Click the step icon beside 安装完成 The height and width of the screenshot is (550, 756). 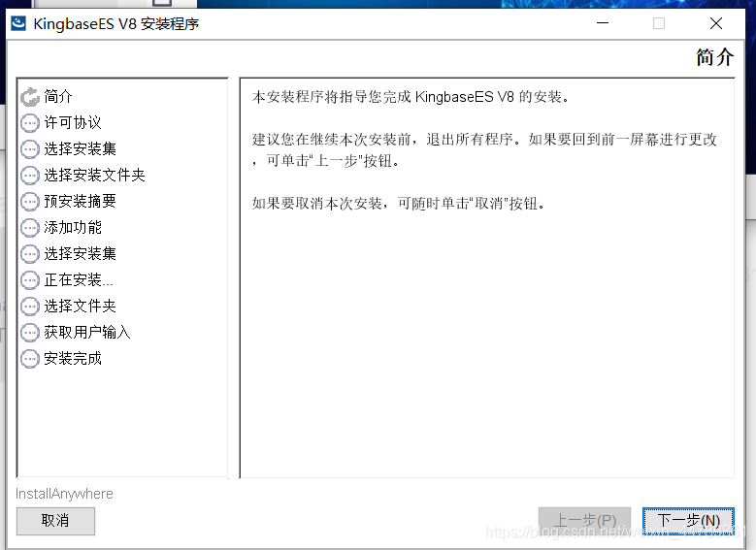[x=30, y=359]
